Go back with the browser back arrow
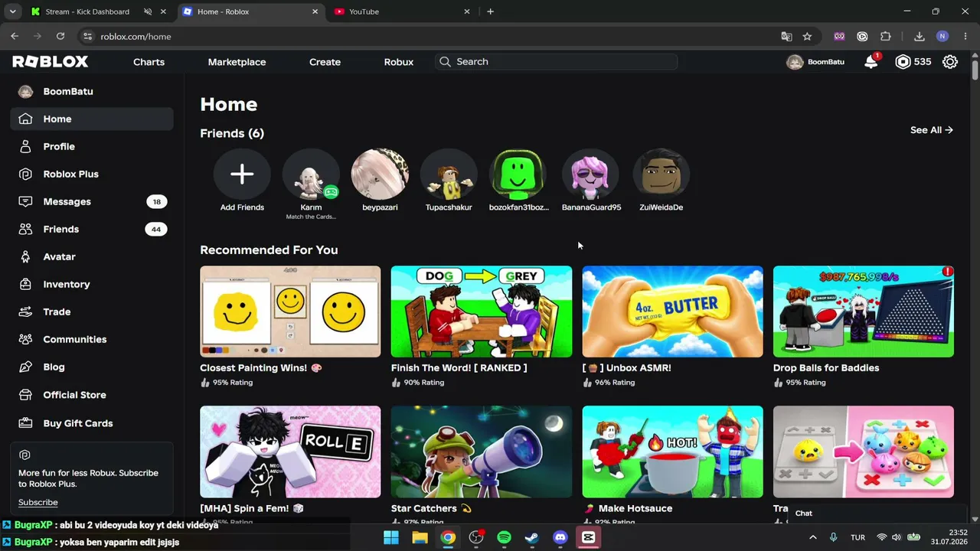The height and width of the screenshot is (551, 980). [15, 36]
